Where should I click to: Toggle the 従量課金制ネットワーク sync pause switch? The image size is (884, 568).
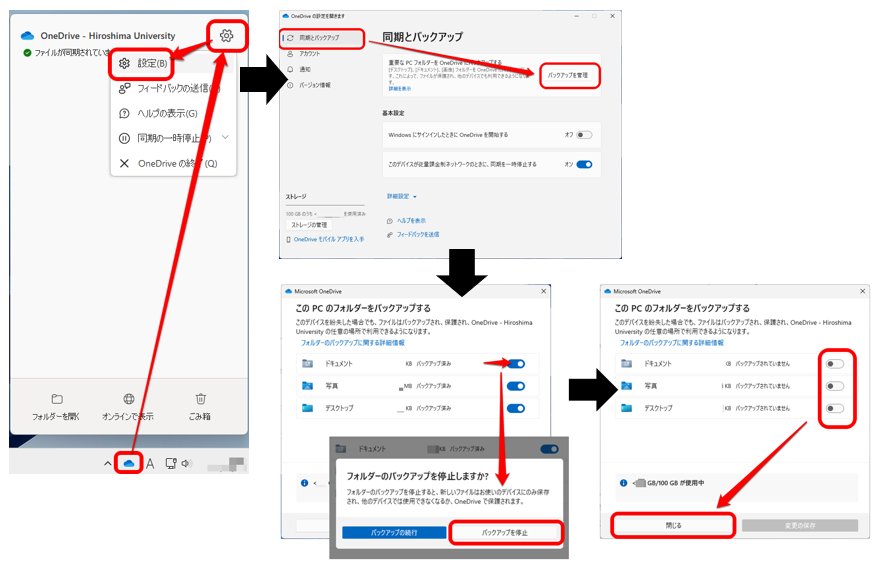coord(584,165)
